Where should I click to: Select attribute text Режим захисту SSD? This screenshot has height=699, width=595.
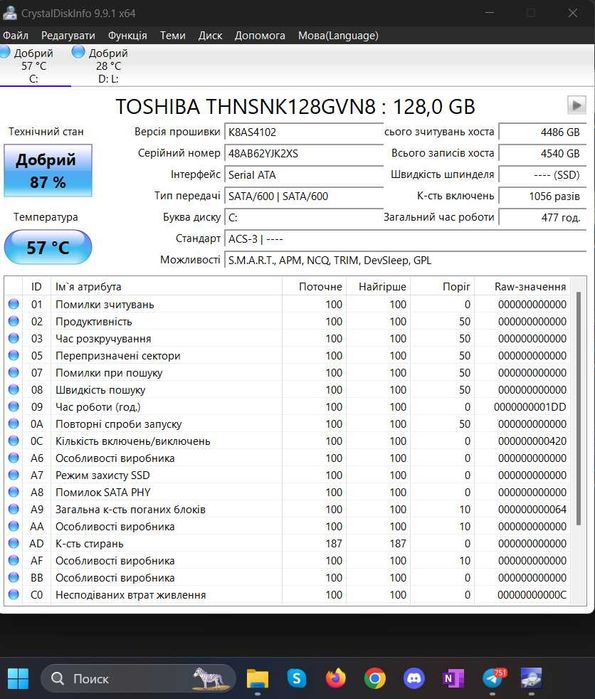[x=103, y=475]
